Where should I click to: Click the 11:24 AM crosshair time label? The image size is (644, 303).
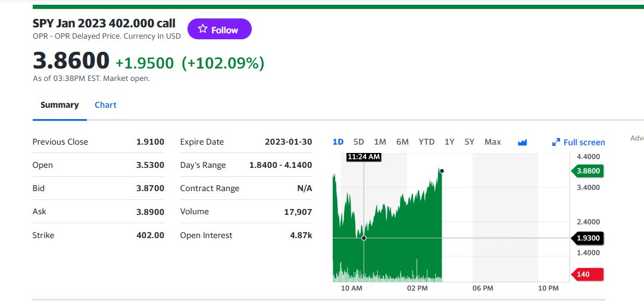pyautogui.click(x=364, y=157)
